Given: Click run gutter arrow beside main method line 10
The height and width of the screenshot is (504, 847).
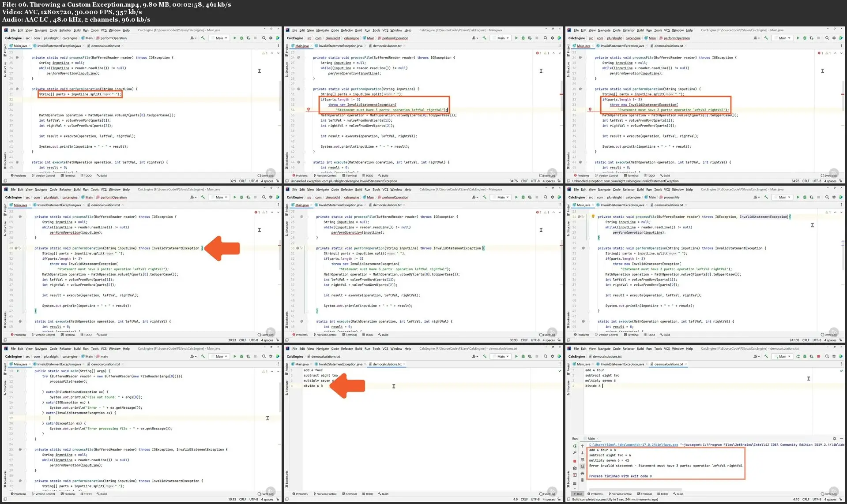Looking at the screenshot, I should point(18,371).
